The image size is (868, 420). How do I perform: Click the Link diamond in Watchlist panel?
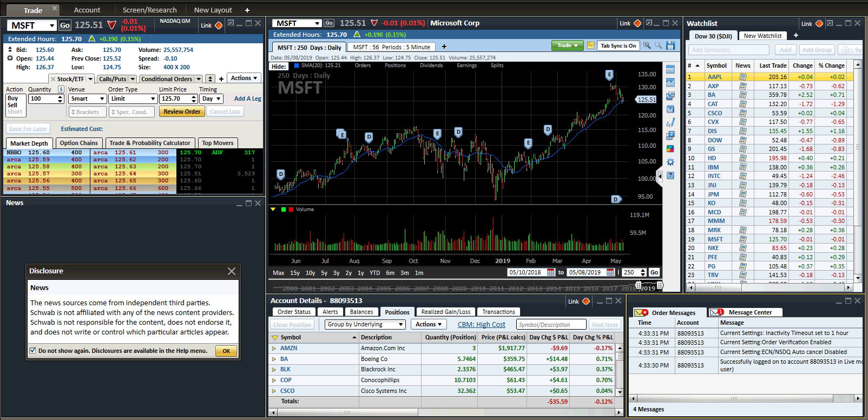(x=819, y=23)
